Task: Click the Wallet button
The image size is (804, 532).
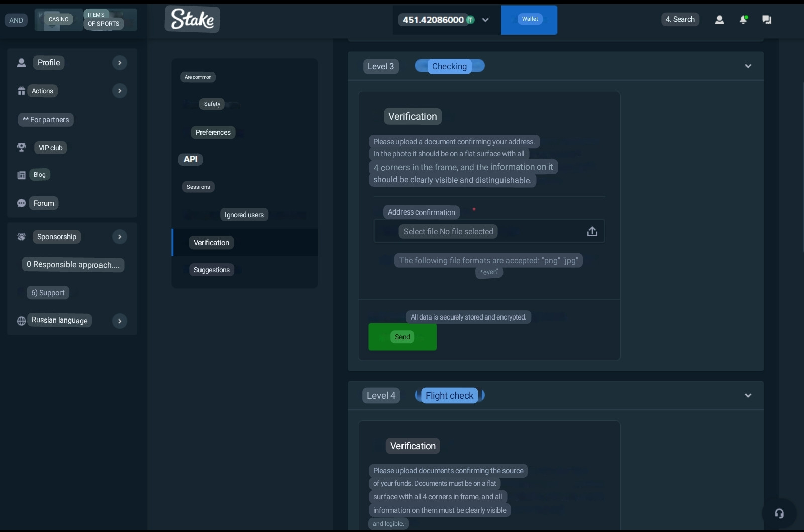Action: 529,20
